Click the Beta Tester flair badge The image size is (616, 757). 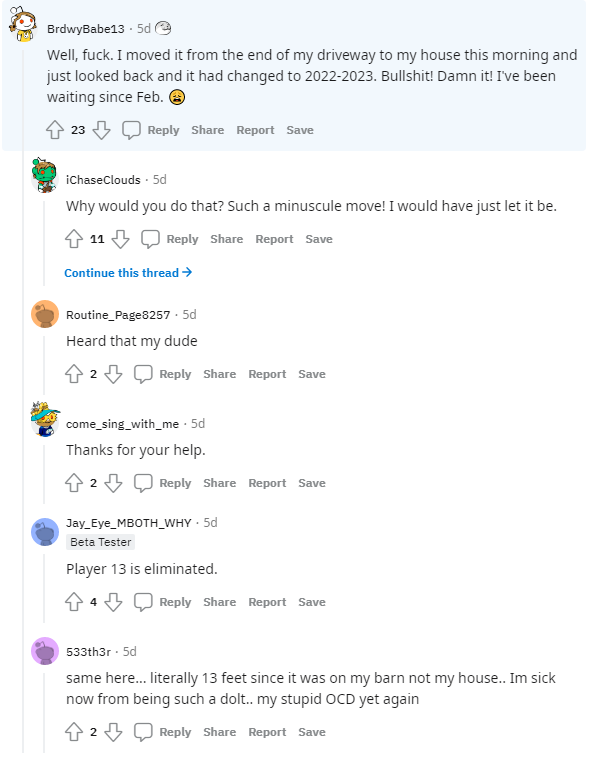(x=100, y=542)
